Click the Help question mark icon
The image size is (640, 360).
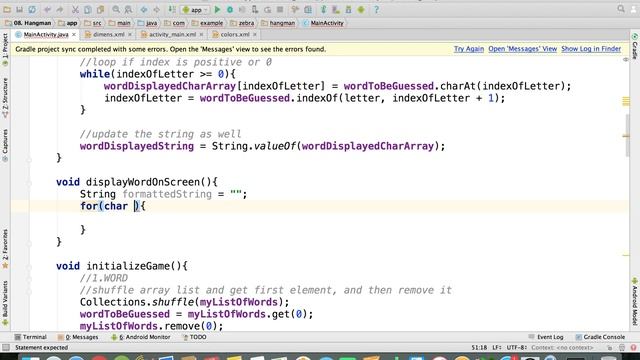click(376, 9)
